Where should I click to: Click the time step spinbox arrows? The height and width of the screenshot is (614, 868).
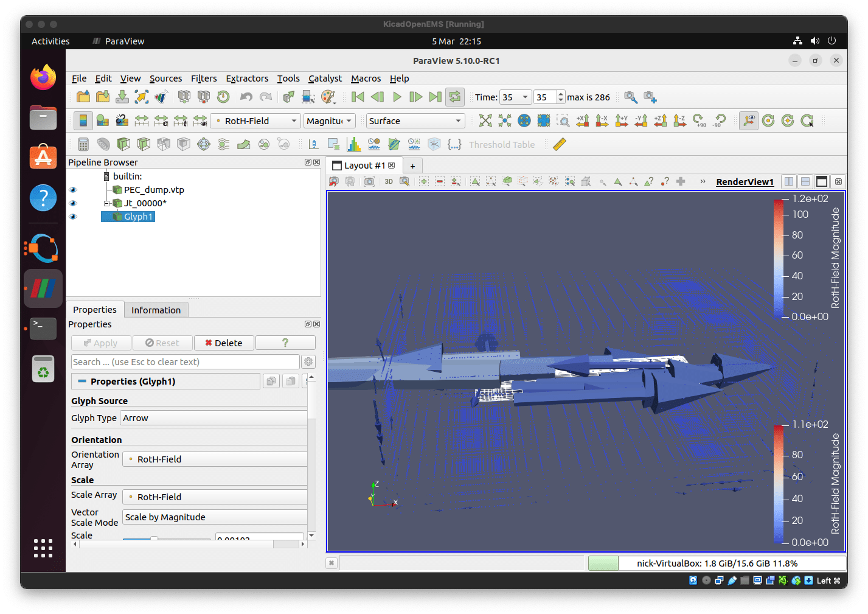[561, 97]
